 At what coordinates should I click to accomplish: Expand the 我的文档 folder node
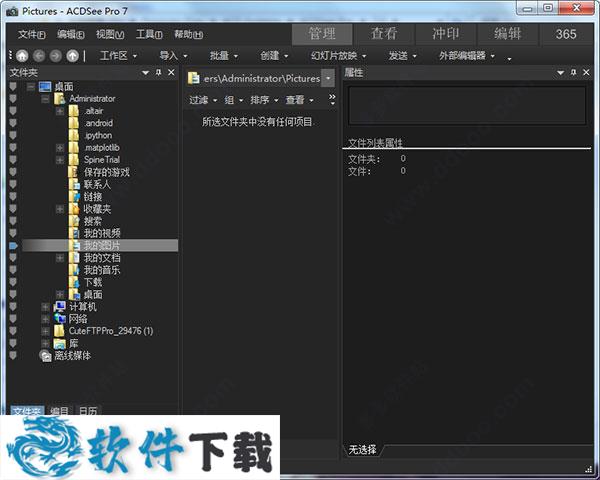point(60,258)
